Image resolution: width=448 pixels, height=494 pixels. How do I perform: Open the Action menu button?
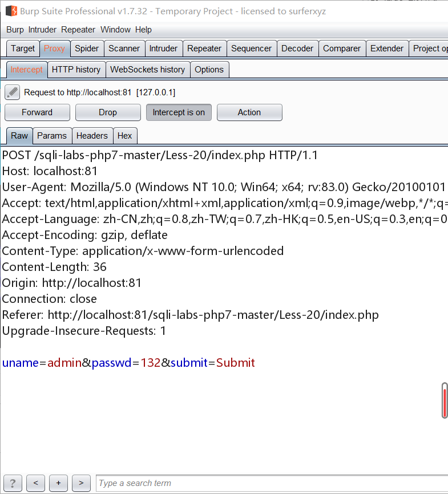pyautogui.click(x=249, y=112)
